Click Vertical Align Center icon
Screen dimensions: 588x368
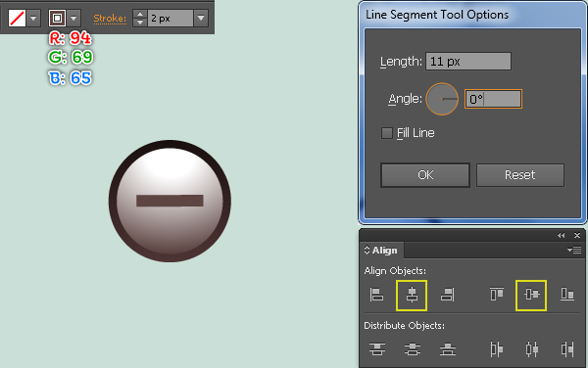(531, 295)
